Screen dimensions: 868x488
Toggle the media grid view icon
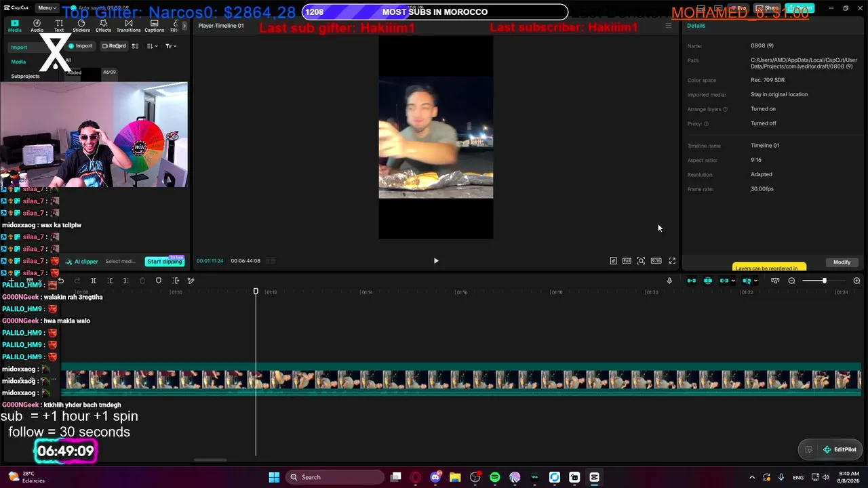(135, 46)
